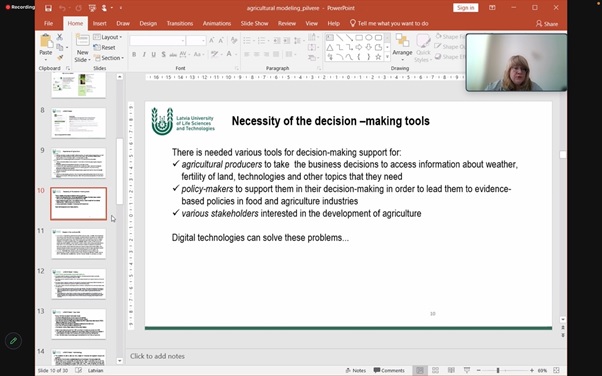Image resolution: width=602 pixels, height=376 pixels.
Task: Click the Copy icon in Clipboard group
Action: pyautogui.click(x=60, y=47)
